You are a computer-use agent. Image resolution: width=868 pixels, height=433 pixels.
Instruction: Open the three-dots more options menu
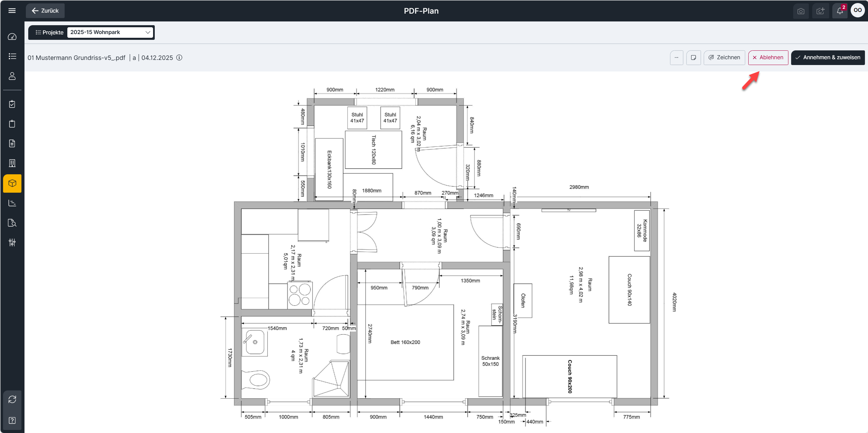click(677, 58)
